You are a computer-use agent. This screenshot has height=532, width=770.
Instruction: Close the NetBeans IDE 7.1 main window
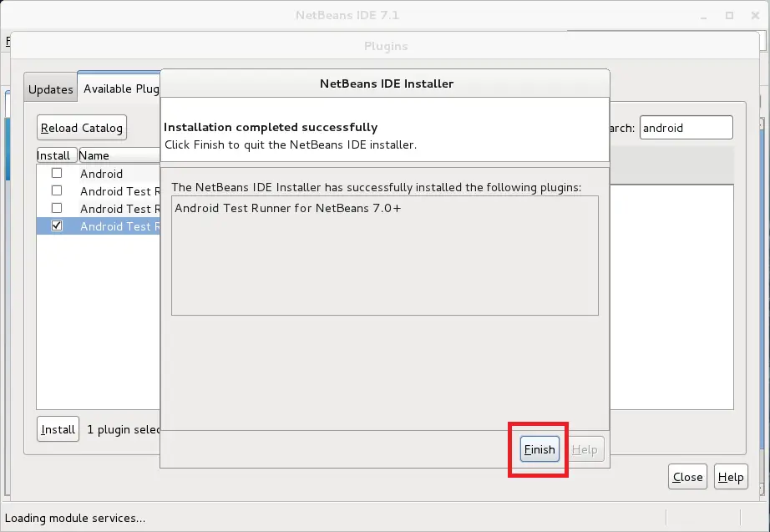tap(755, 16)
